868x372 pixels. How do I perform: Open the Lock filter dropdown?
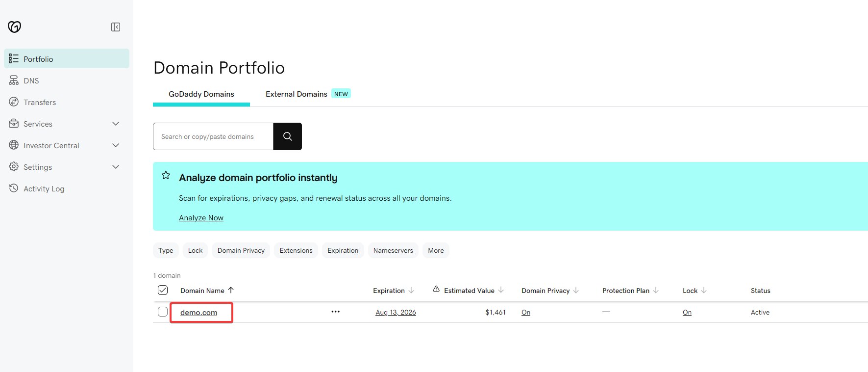tap(195, 250)
